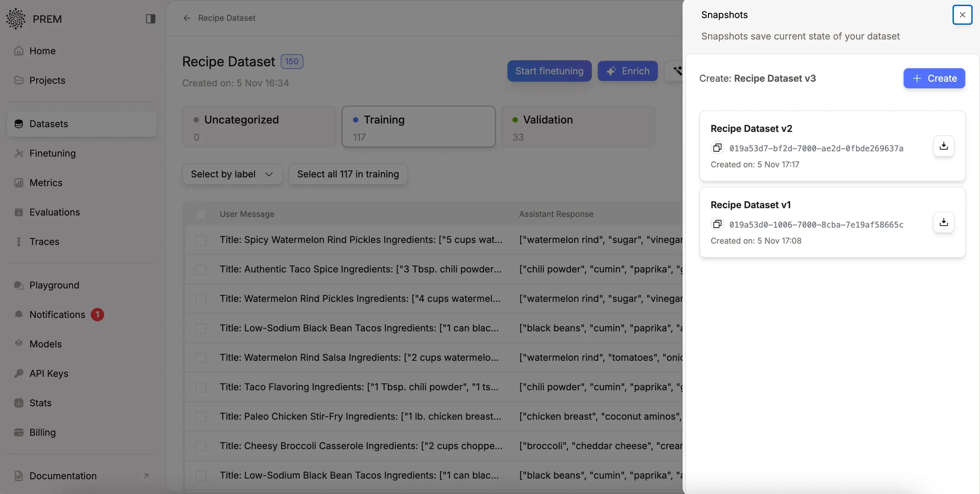
Task: Open the Select by label dropdown
Action: coord(232,174)
